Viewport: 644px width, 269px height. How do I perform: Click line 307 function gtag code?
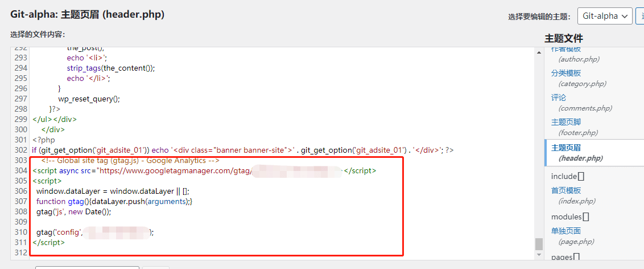point(114,202)
